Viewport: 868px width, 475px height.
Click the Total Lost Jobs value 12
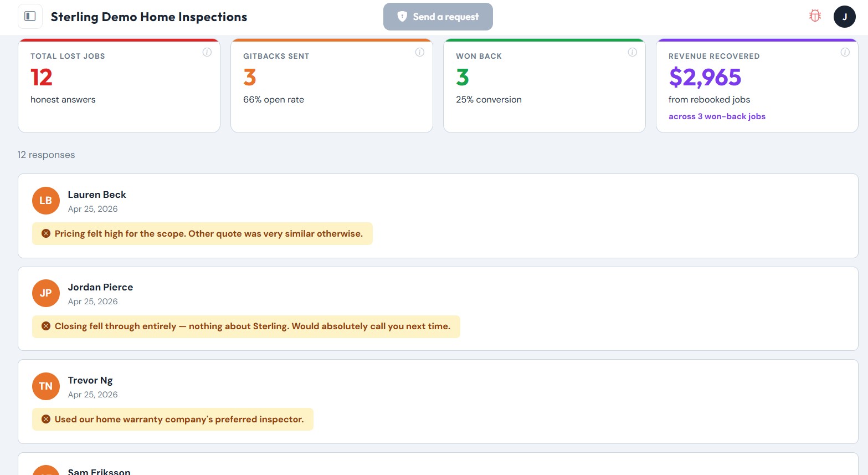pyautogui.click(x=42, y=78)
